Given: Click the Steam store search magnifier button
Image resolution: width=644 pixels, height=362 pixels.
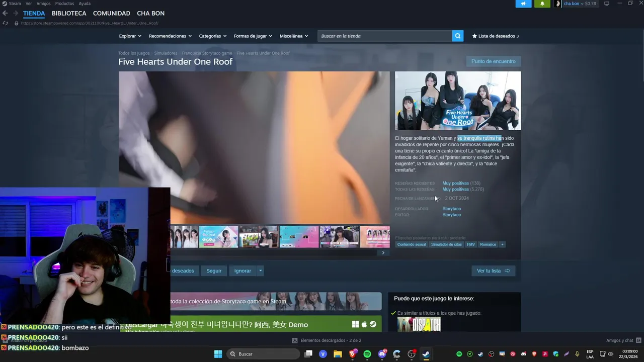Looking at the screenshot, I should 457,36.
